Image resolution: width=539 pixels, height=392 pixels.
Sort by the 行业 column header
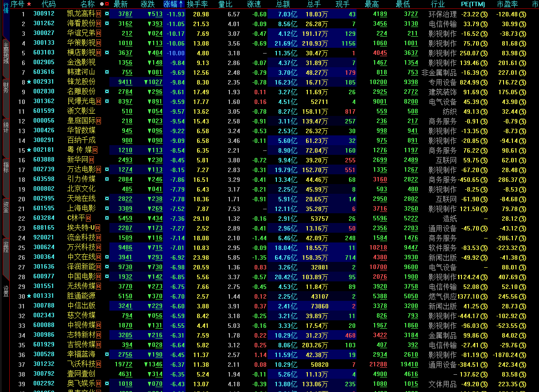tap(438, 4)
